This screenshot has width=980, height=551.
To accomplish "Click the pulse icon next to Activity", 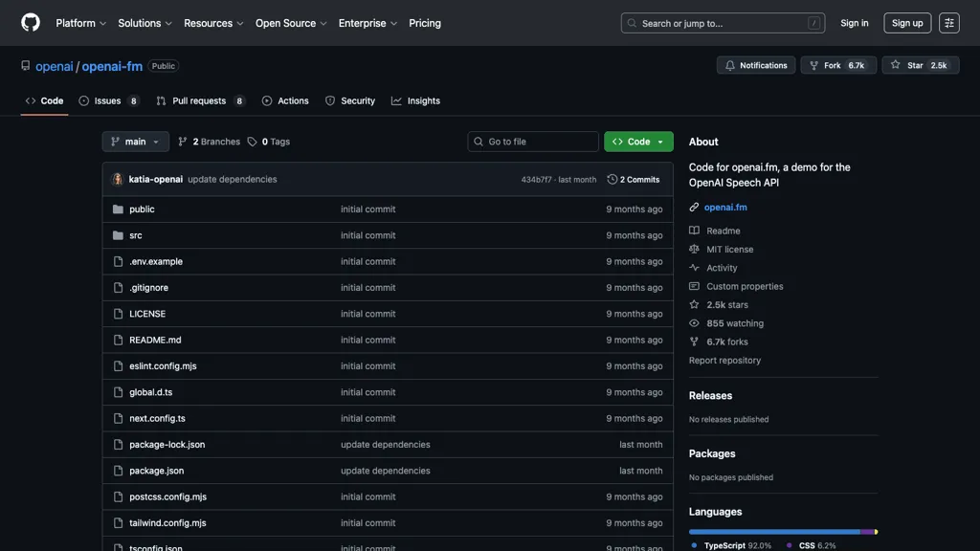I will tap(694, 268).
